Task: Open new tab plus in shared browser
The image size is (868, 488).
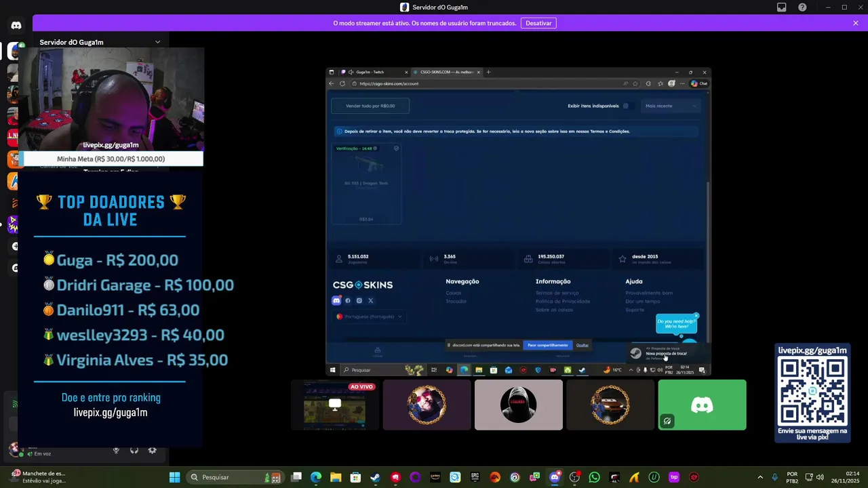Action: pyautogui.click(x=488, y=72)
